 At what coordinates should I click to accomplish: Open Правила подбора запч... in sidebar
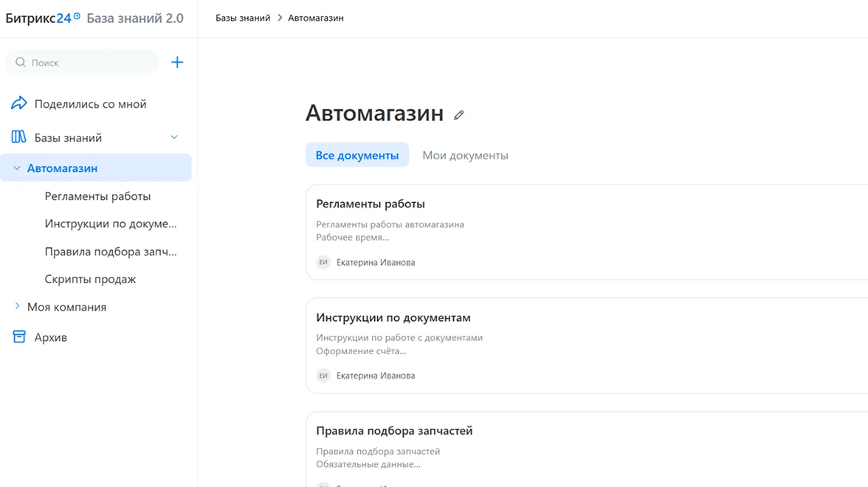pyautogui.click(x=111, y=251)
